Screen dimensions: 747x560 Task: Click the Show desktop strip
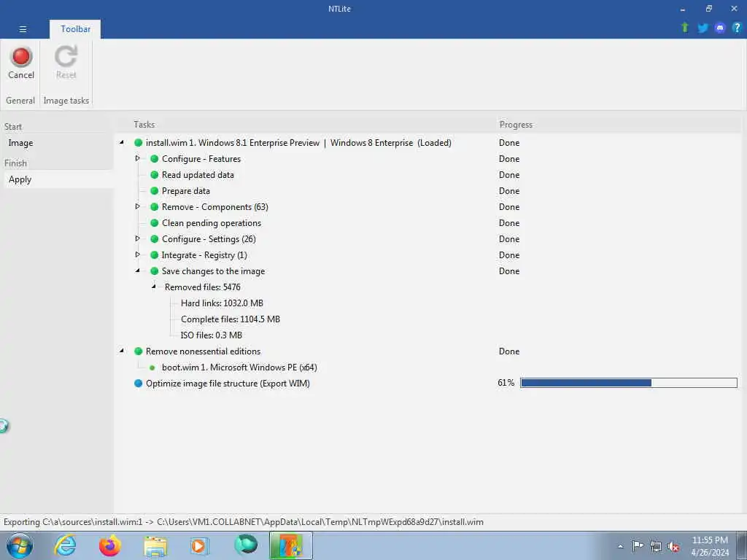pyautogui.click(x=742, y=545)
